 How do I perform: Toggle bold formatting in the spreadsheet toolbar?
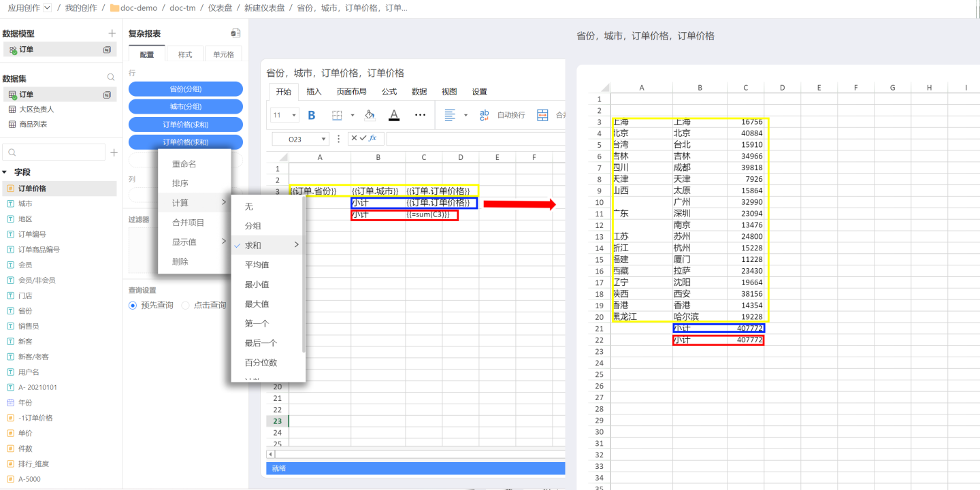click(312, 115)
